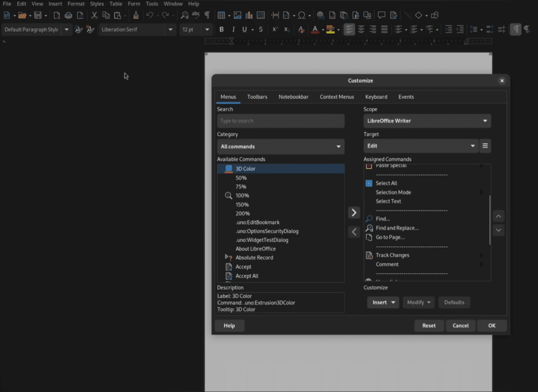The image size is (538, 392).
Task: Click the New document icon
Action: tap(6, 15)
